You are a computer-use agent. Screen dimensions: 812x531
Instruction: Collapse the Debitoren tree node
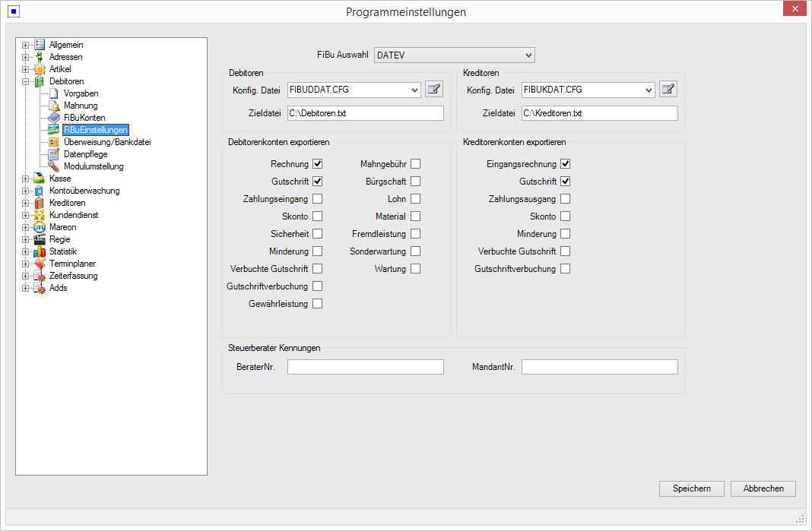tap(25, 81)
